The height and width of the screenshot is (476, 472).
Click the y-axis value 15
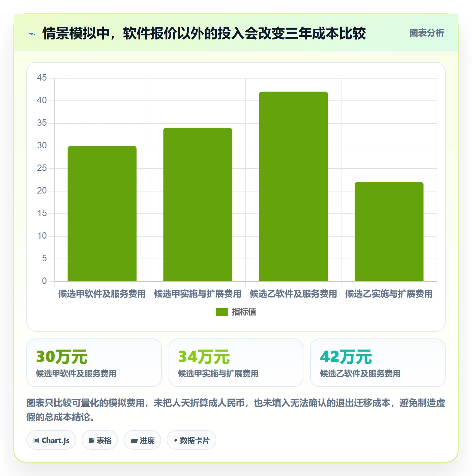pos(42,213)
